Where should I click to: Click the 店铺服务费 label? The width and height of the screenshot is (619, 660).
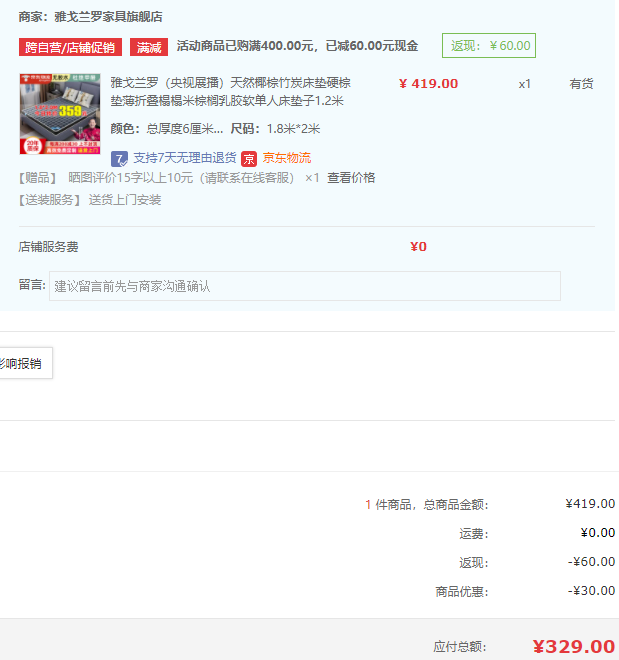click(x=48, y=247)
